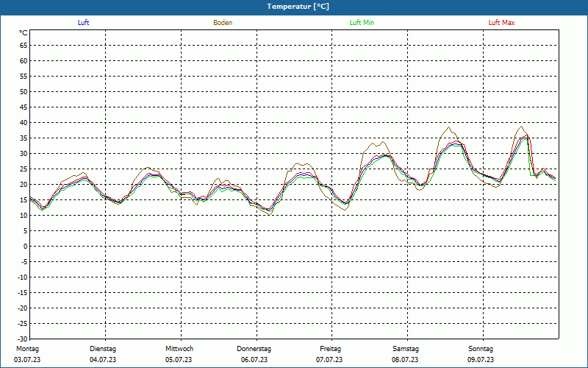Click the 50 y-axis value
The height and width of the screenshot is (368, 588).
(x=24, y=91)
